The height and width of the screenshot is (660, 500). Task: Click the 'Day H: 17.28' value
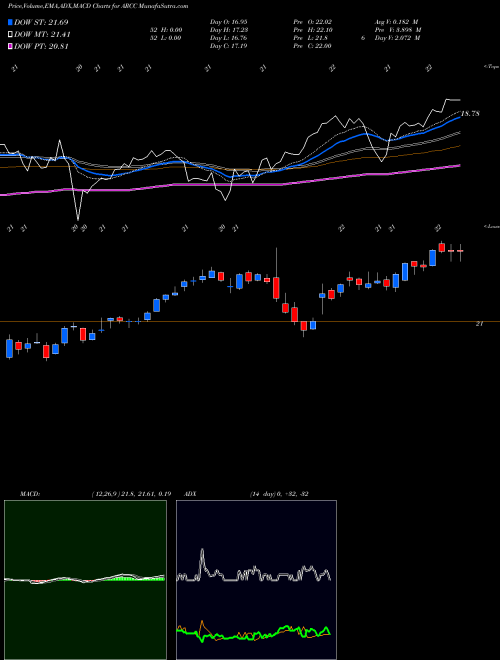point(229,30)
